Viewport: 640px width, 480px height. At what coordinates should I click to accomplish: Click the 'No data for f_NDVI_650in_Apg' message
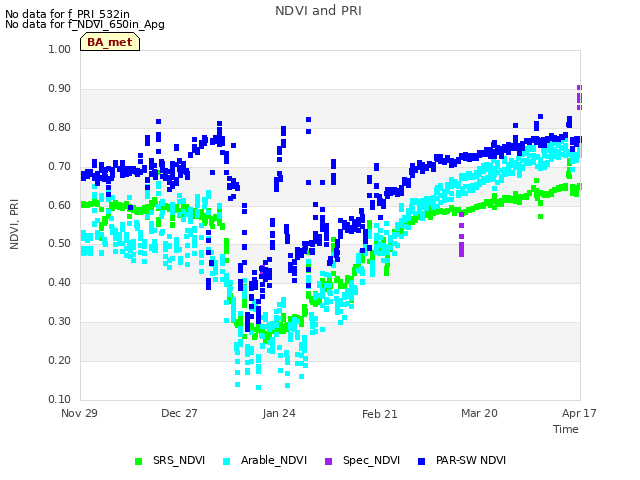click(85, 24)
